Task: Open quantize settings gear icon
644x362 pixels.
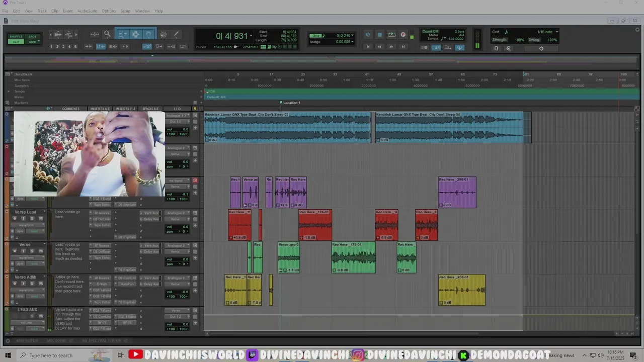Action: (x=541, y=49)
